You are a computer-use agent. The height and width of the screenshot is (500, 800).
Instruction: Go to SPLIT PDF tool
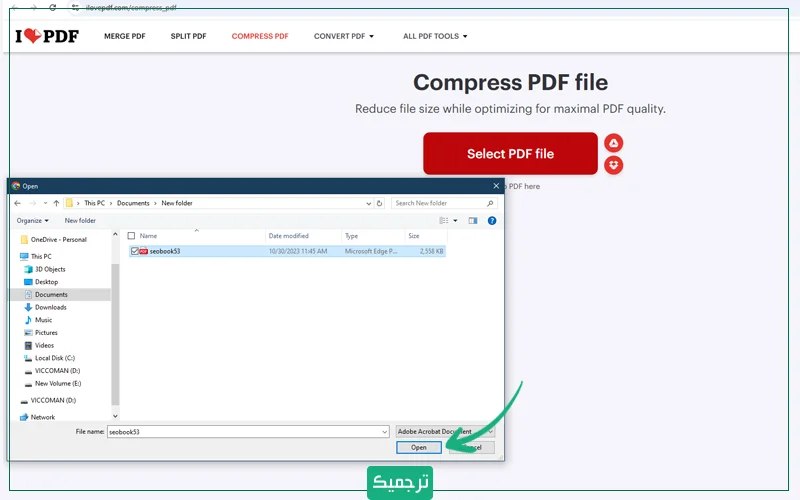(x=188, y=36)
